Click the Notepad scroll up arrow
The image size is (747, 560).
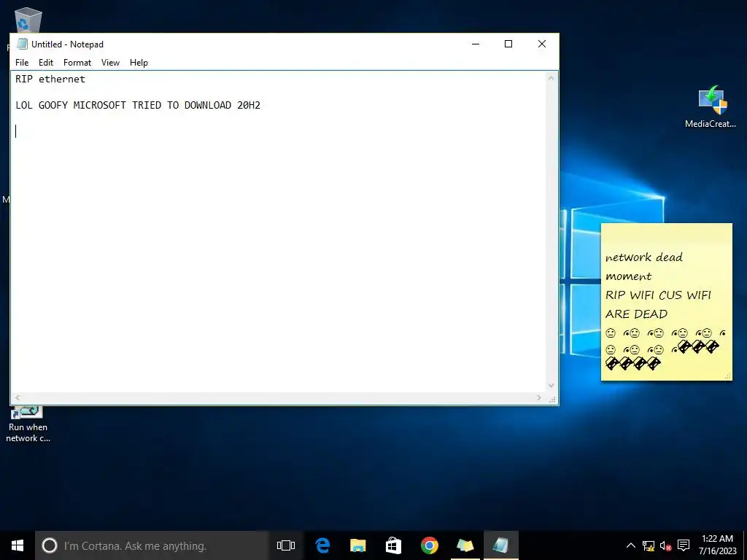point(551,78)
